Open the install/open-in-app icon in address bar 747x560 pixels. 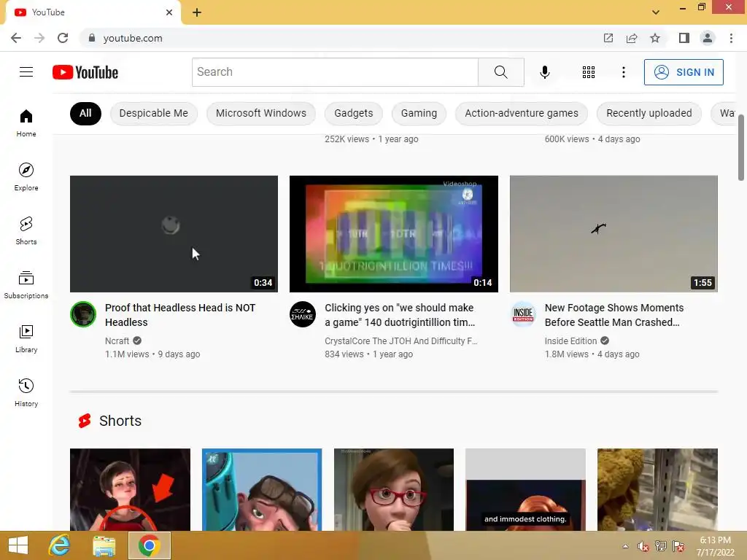(608, 38)
